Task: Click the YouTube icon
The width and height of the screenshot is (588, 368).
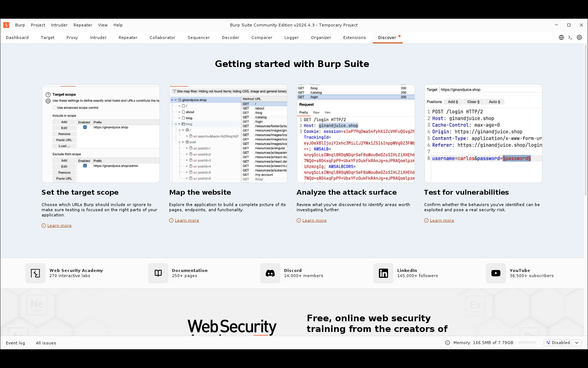Action: coord(496,273)
